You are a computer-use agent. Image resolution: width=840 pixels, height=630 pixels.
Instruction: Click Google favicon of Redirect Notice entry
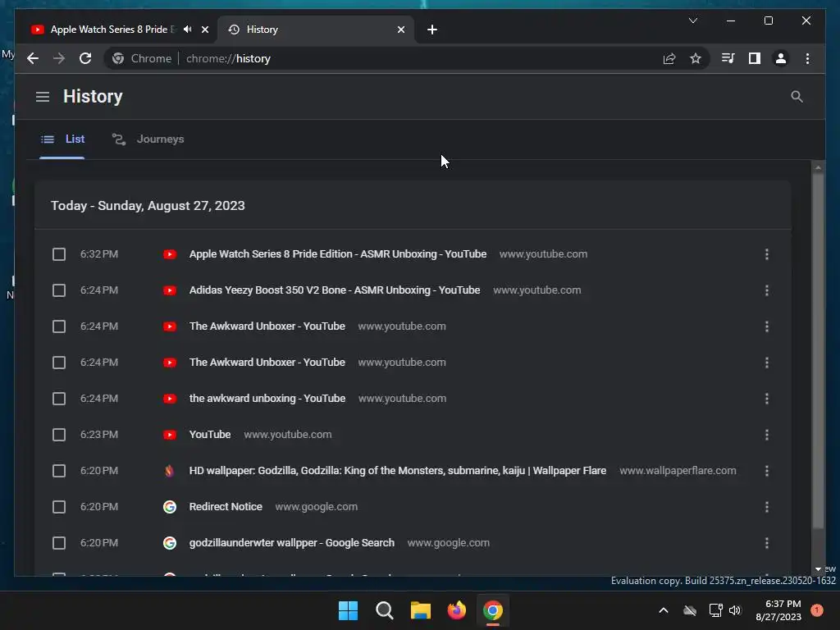tap(170, 507)
